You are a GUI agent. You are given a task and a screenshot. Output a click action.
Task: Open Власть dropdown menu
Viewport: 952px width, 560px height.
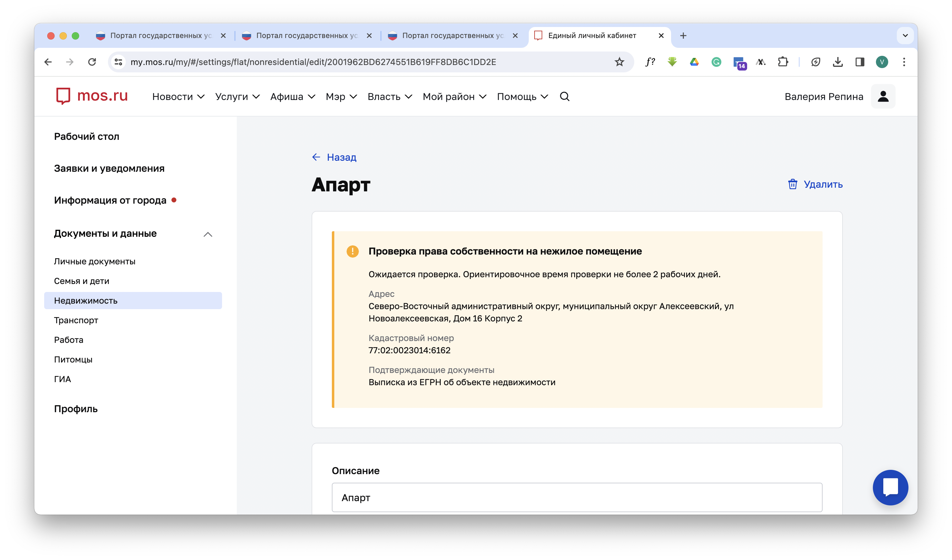pyautogui.click(x=390, y=97)
